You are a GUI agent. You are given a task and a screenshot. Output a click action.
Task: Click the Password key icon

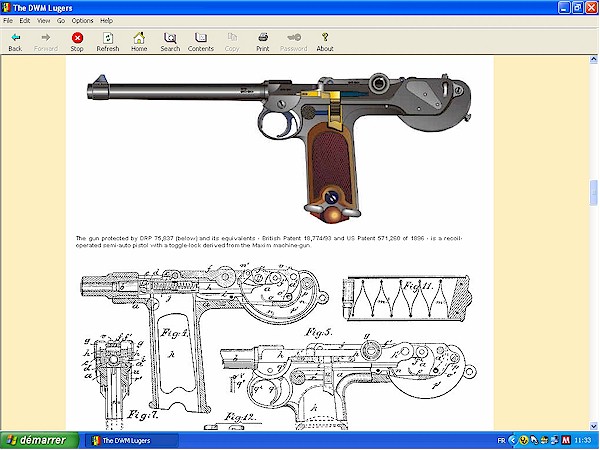pyautogui.click(x=294, y=38)
